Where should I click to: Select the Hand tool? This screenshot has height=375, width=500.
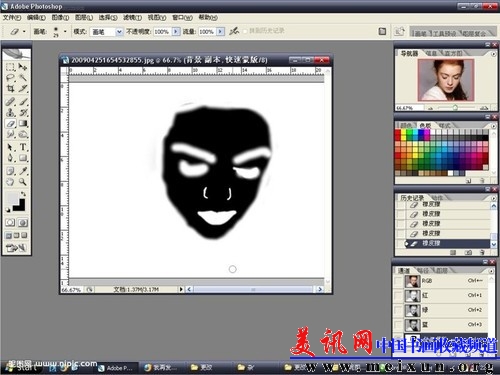pos(10,182)
